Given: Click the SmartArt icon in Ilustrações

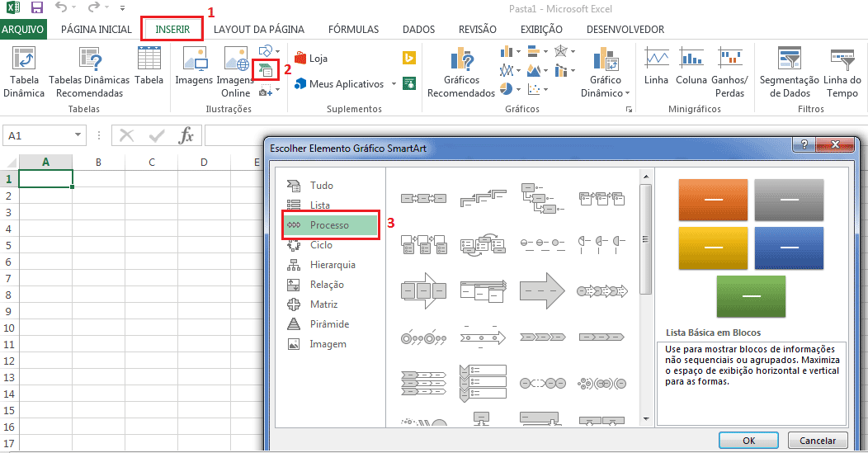Looking at the screenshot, I should pyautogui.click(x=265, y=71).
